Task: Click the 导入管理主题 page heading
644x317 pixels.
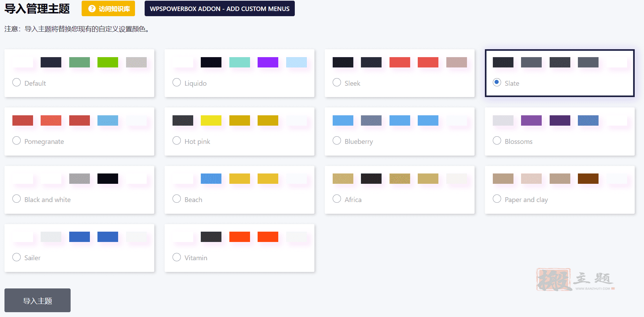Action: [x=37, y=9]
